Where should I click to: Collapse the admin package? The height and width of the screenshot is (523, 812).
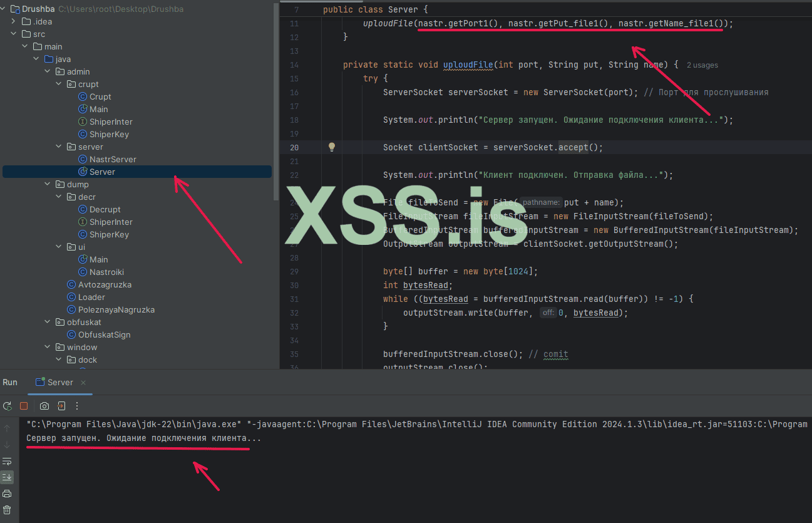click(48, 71)
